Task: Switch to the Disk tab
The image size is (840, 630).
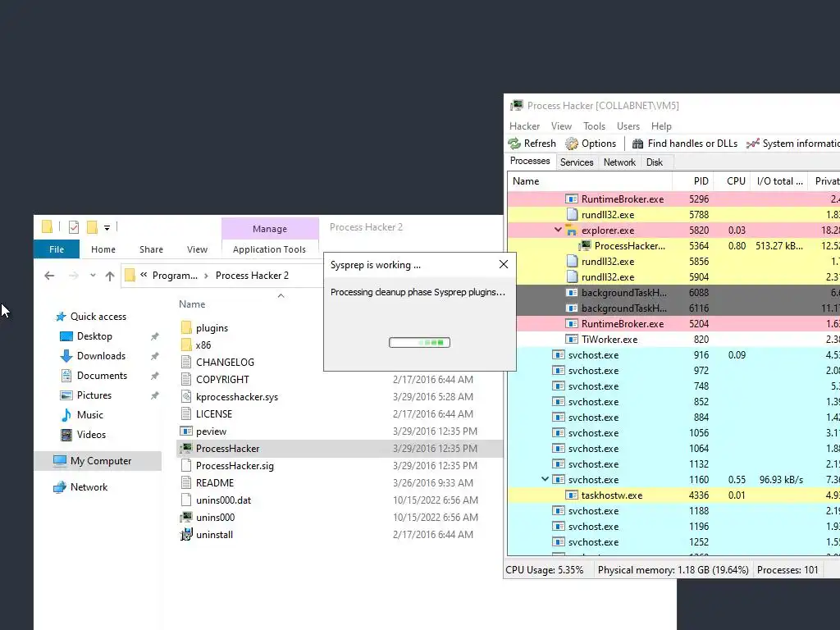Action: pyautogui.click(x=654, y=162)
